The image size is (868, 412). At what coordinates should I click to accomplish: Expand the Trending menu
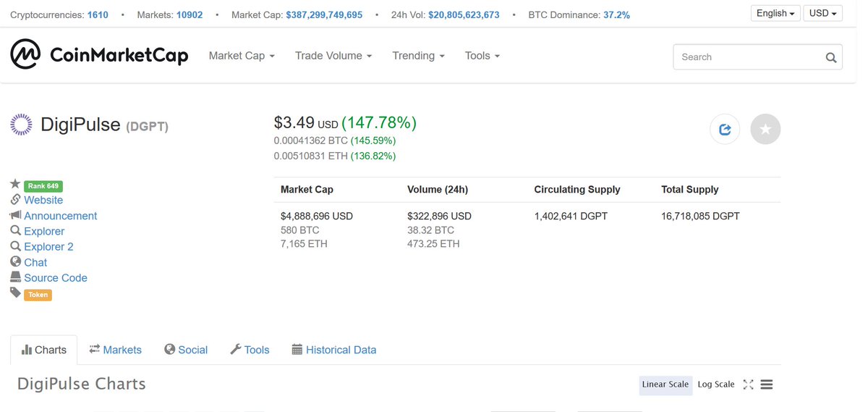coord(419,56)
